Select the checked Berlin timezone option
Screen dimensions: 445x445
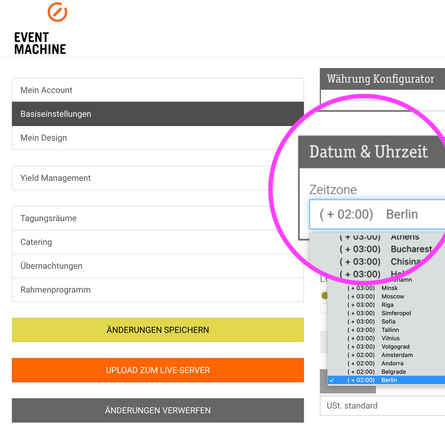tap(386, 380)
